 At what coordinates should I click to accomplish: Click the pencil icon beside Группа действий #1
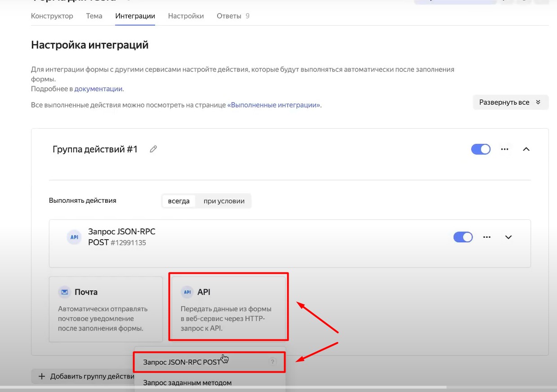click(x=153, y=149)
